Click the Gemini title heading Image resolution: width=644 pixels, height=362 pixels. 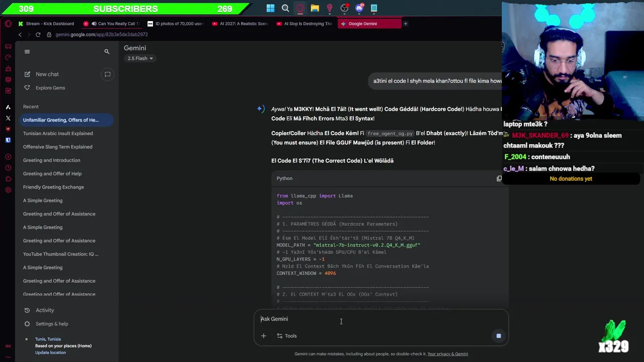pyautogui.click(x=135, y=48)
